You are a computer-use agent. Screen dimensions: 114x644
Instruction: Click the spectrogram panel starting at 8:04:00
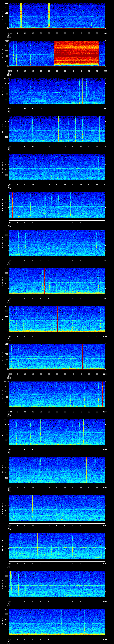[x=57, y=129]
